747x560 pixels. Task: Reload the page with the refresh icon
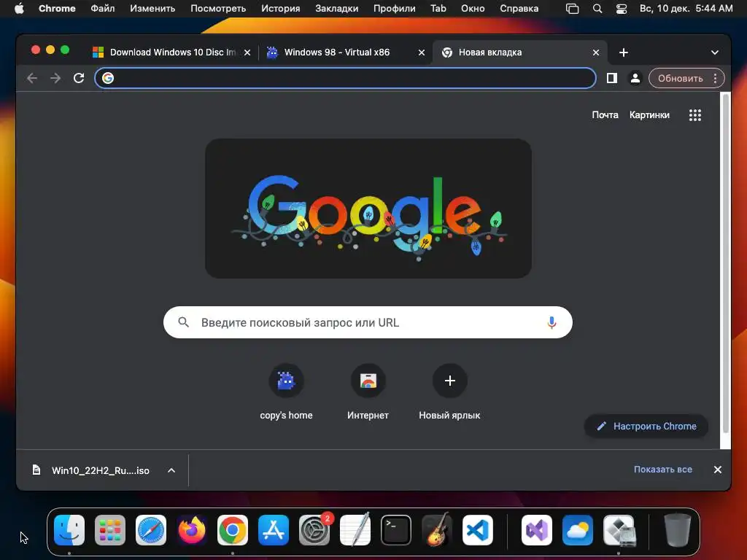click(79, 78)
